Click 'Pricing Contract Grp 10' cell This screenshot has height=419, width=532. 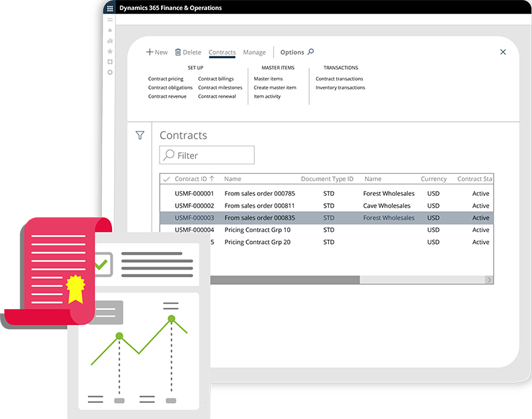coord(258,230)
